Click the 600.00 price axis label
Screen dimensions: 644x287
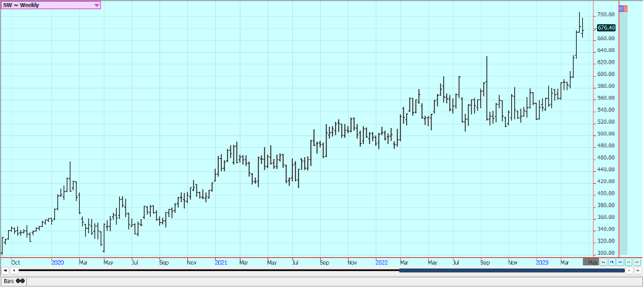point(606,74)
